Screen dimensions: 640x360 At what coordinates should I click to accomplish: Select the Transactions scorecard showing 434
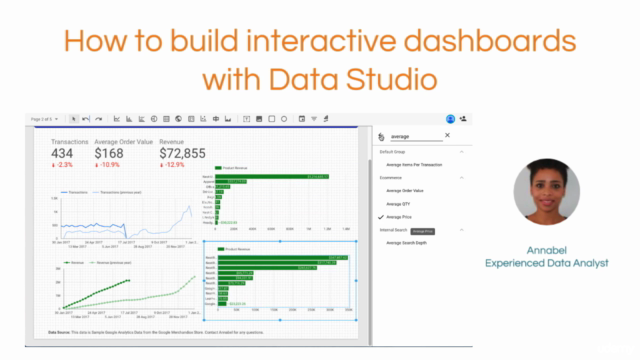point(69,153)
